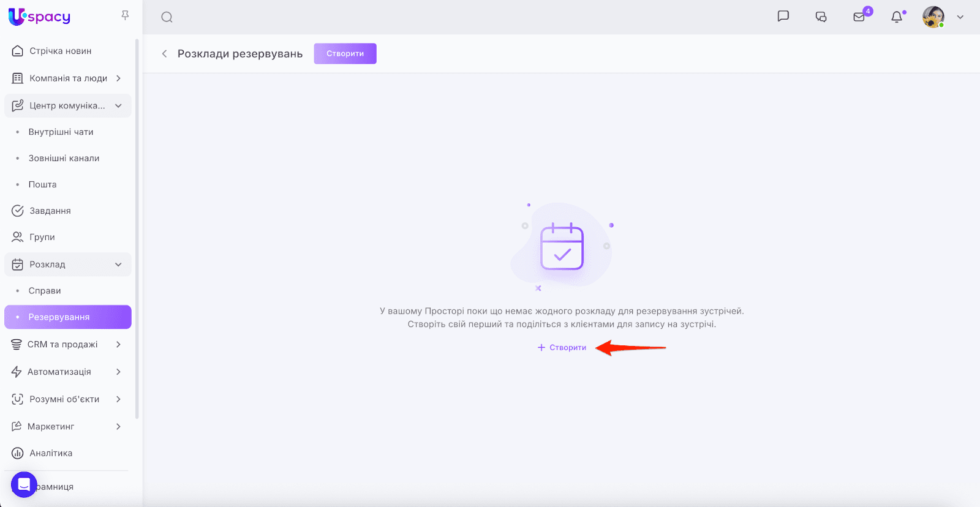Open the chat bubble icon in header
Image resolution: width=980 pixels, height=507 pixels.
(x=783, y=17)
